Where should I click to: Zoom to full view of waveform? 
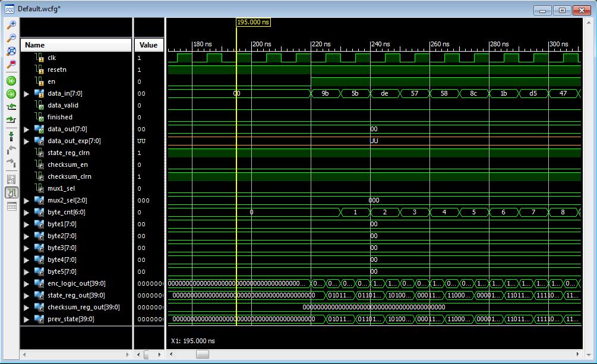(11, 50)
